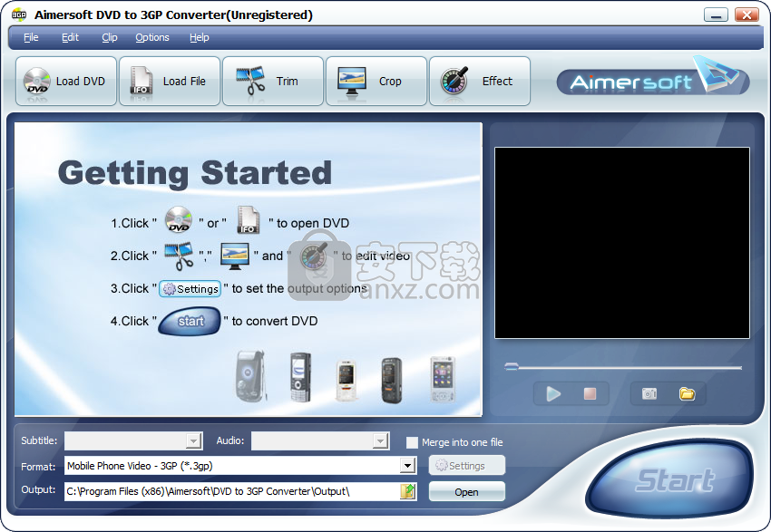Open the Effect tool
Viewport: 771px width, 532px height.
coord(480,81)
